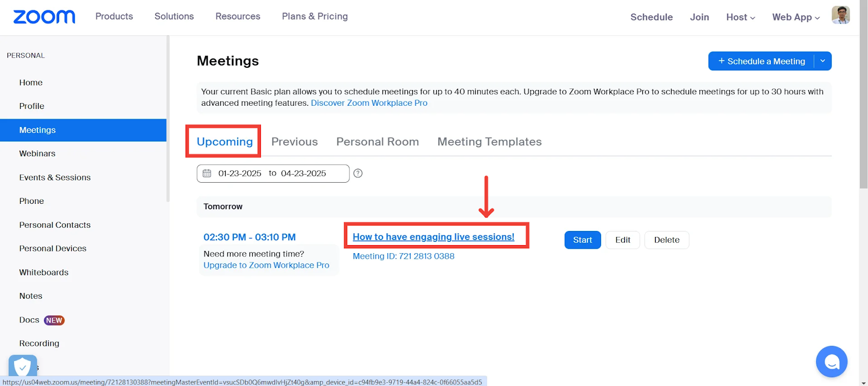Open the Host dropdown menu
The width and height of the screenshot is (868, 386).
click(741, 17)
